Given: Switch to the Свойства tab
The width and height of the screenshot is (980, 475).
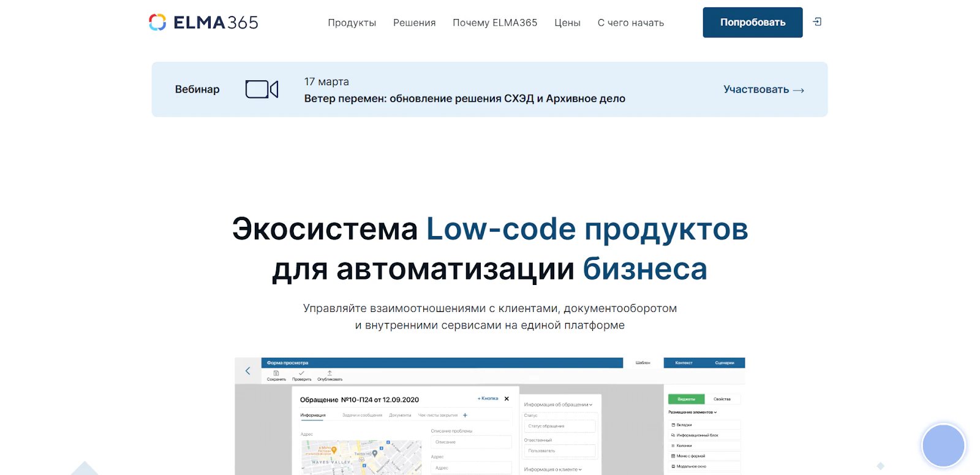Looking at the screenshot, I should pyautogui.click(x=722, y=399).
